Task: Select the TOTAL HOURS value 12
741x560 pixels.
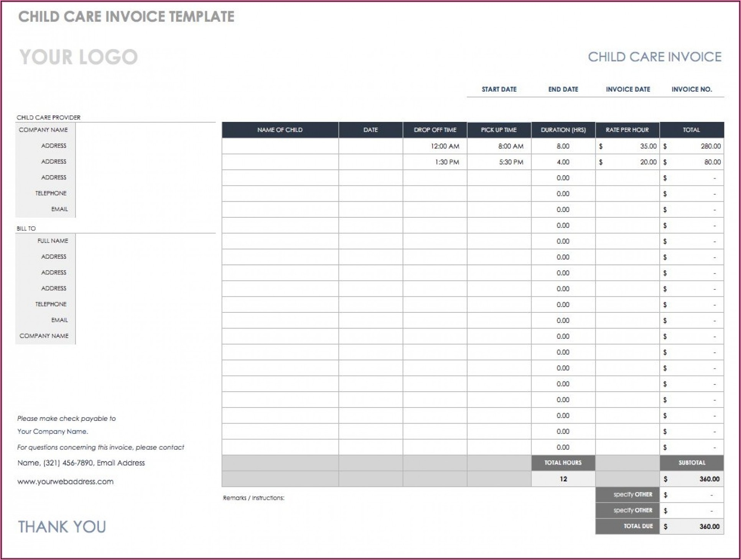Action: (x=563, y=479)
